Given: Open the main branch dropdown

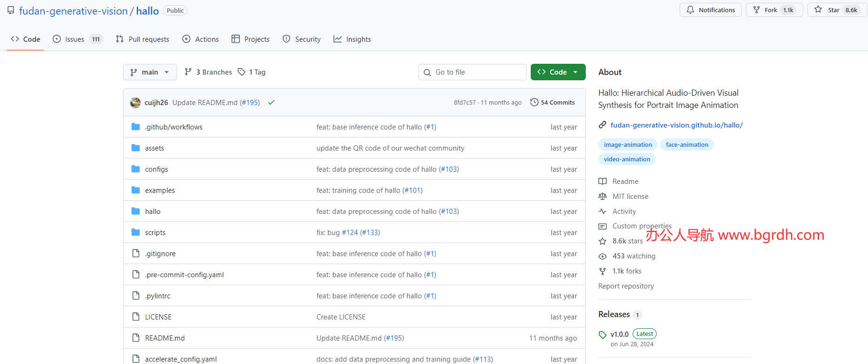Looking at the screenshot, I should (150, 72).
